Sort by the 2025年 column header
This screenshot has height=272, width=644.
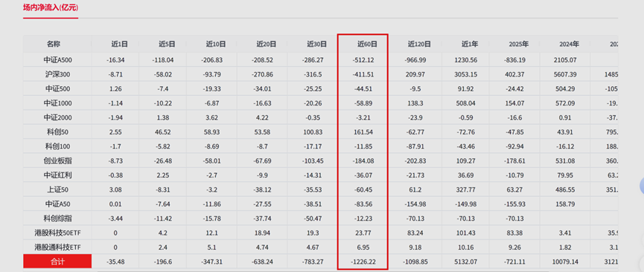[519, 44]
